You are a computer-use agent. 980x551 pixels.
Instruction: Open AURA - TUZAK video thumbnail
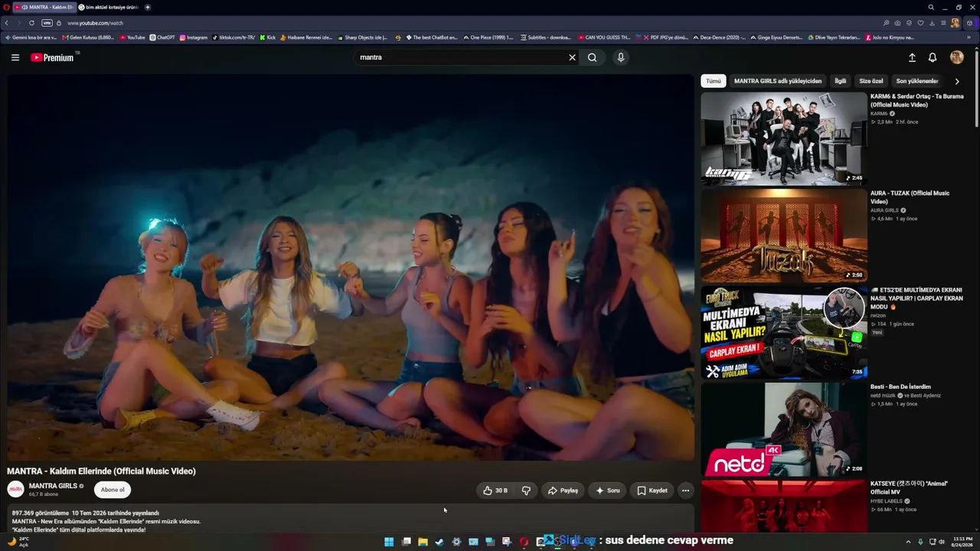(x=784, y=236)
